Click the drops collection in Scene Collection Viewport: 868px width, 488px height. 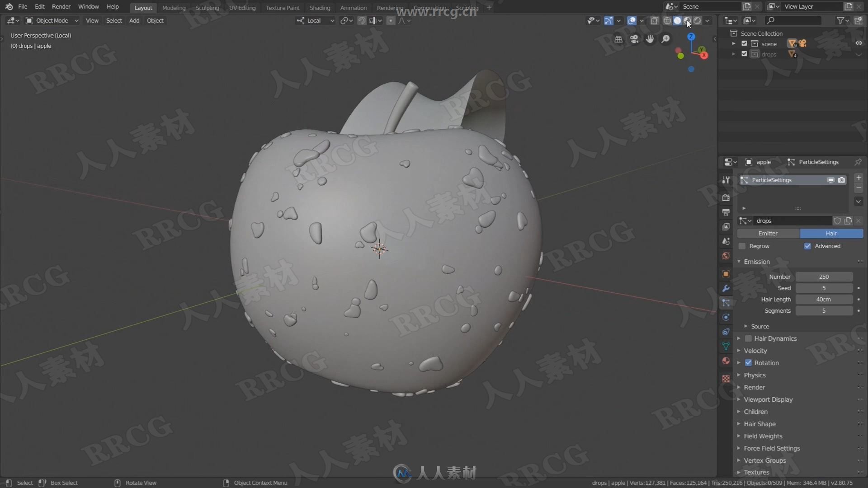769,54
